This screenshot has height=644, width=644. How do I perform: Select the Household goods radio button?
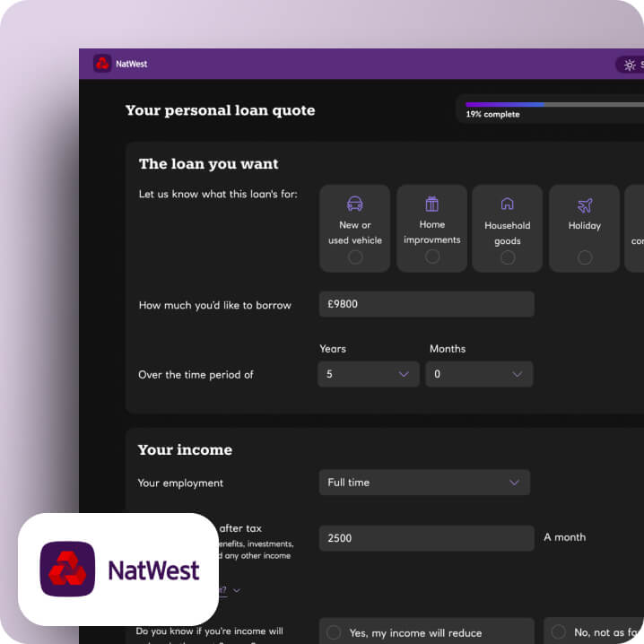[x=508, y=257]
